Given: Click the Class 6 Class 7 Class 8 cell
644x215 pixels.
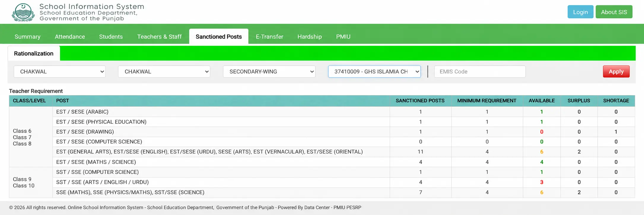Looking at the screenshot, I should [x=31, y=137].
